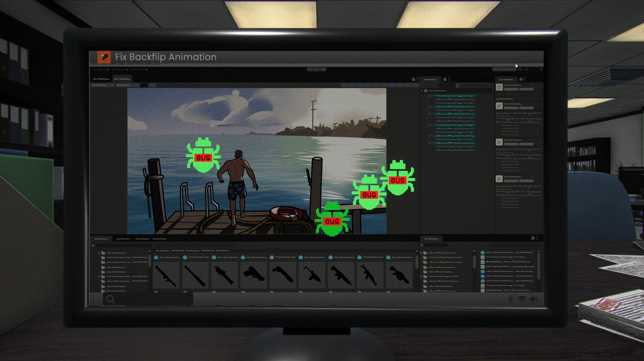Click the move gizmo icon on hierarchy root
The height and width of the screenshot is (361, 644).
[x=426, y=91]
